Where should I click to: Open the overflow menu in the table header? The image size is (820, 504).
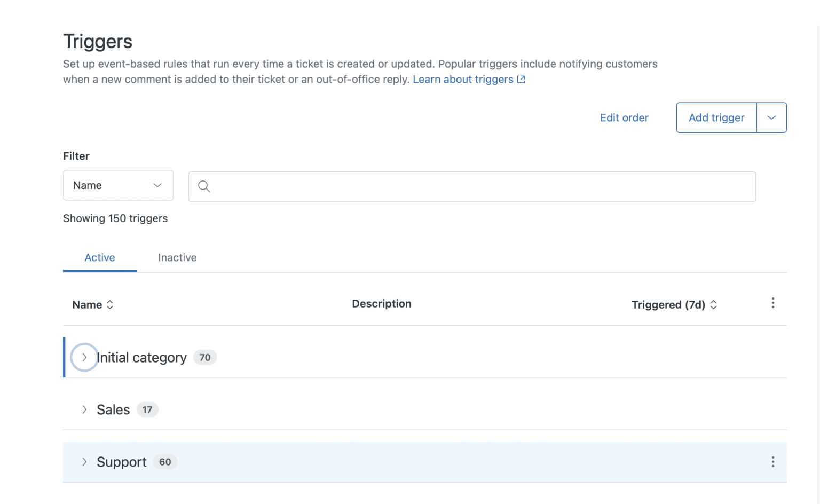point(772,303)
